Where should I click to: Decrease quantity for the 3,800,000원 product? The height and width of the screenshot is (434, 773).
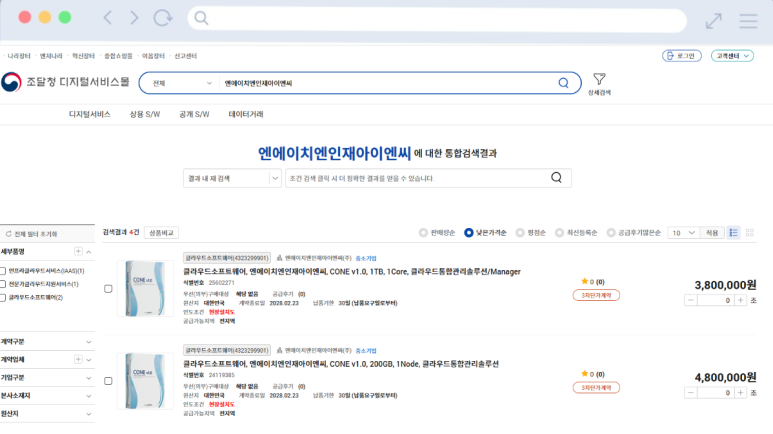[691, 300]
